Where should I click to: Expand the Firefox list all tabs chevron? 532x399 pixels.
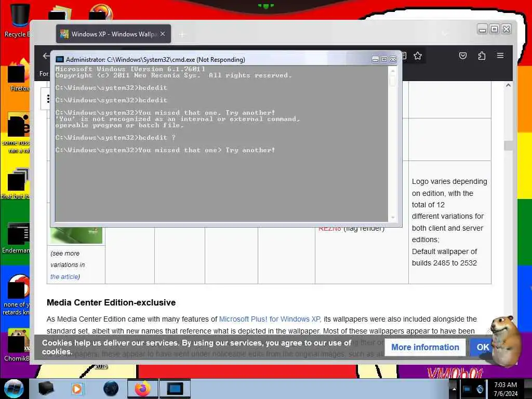(445, 34)
